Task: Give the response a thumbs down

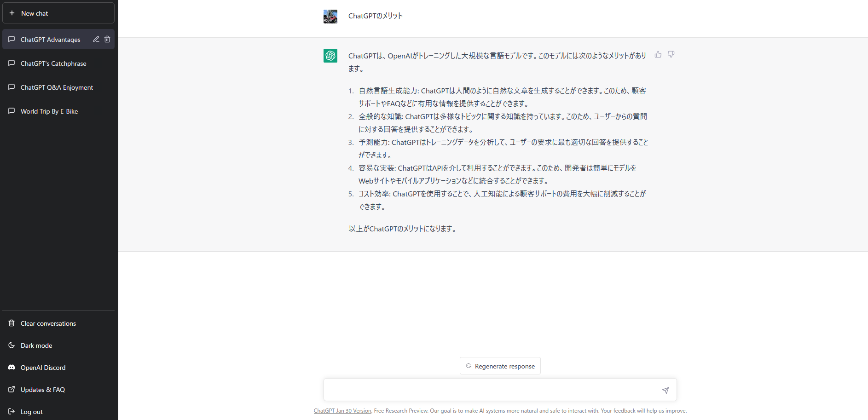Action: tap(671, 54)
